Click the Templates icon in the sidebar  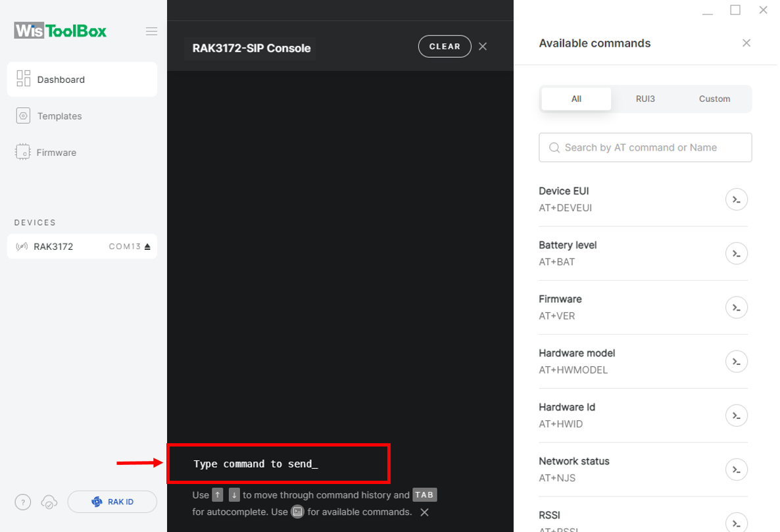pos(23,116)
